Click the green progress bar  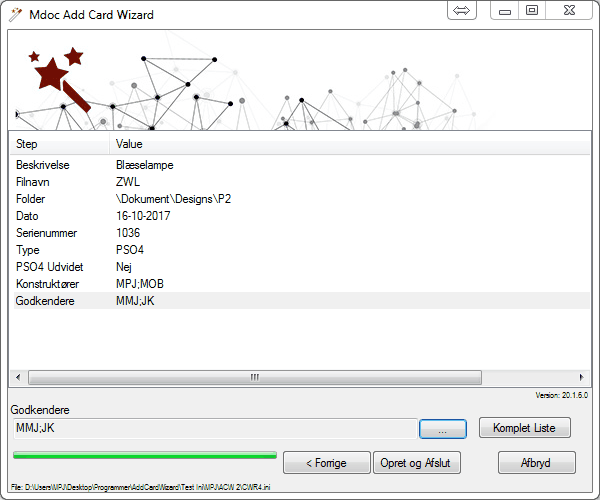coord(144,455)
